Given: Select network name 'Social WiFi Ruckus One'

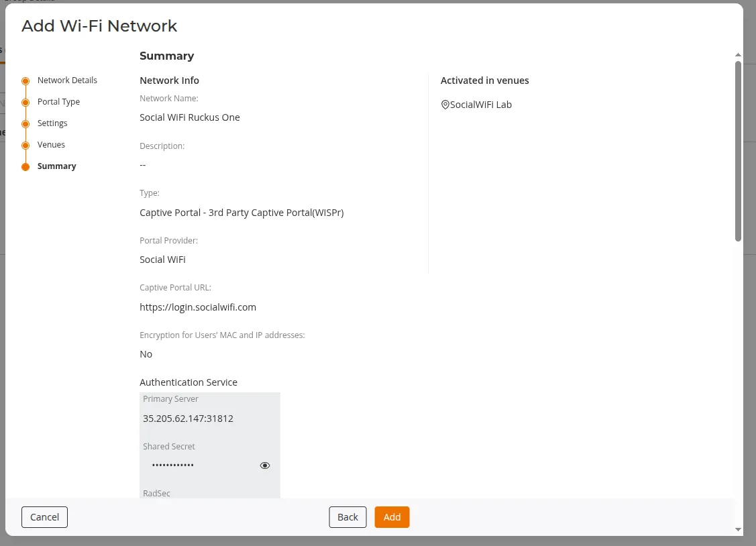Looking at the screenshot, I should (x=189, y=117).
